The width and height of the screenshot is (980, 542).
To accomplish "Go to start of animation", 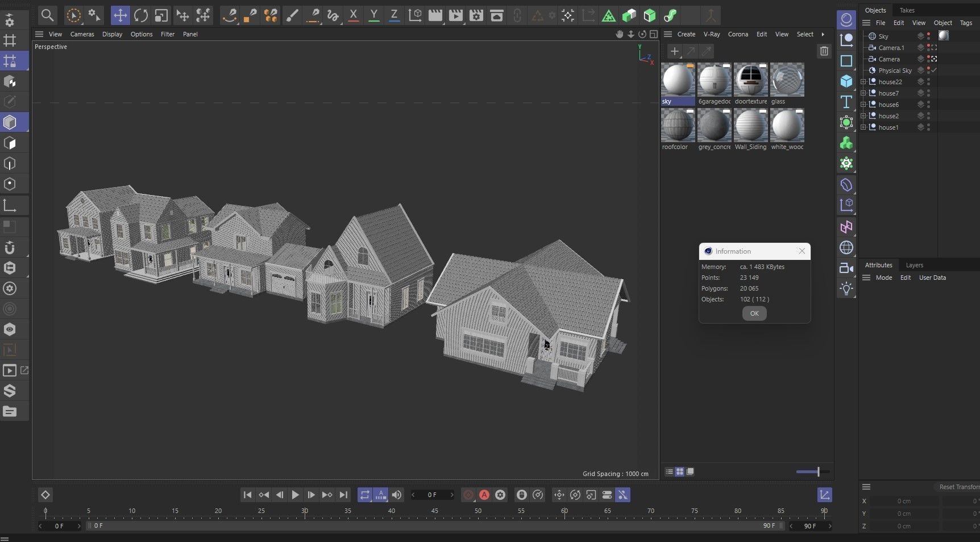I will tap(247, 495).
